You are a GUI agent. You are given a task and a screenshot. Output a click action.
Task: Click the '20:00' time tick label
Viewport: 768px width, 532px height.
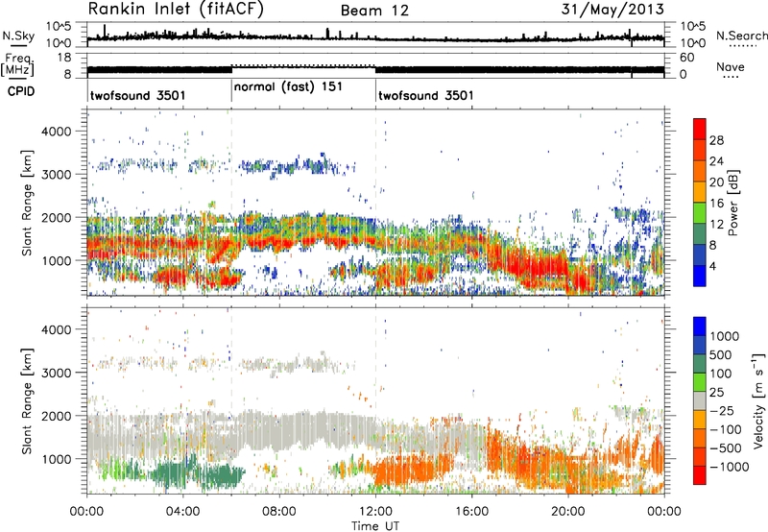(567, 512)
